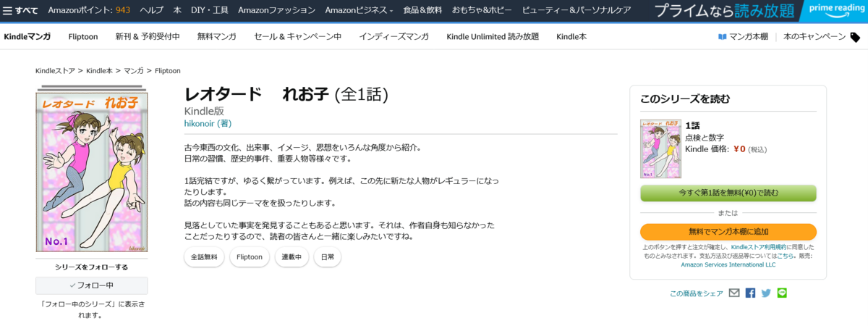Screen dimensions: 868x326
Task: Open the すべて hamburger menu
Action: pyautogui.click(x=21, y=10)
